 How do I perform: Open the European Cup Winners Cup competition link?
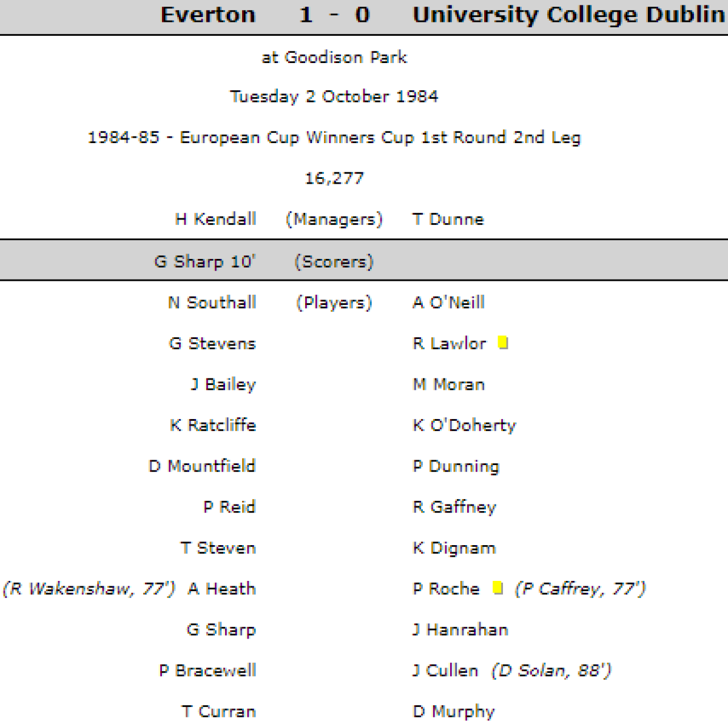(334, 138)
